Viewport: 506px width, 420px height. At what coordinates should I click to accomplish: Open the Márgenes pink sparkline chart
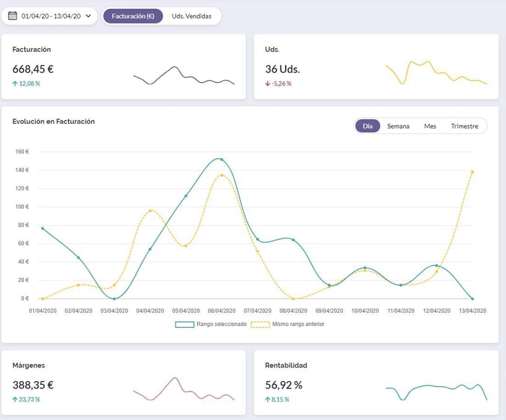pyautogui.click(x=184, y=388)
